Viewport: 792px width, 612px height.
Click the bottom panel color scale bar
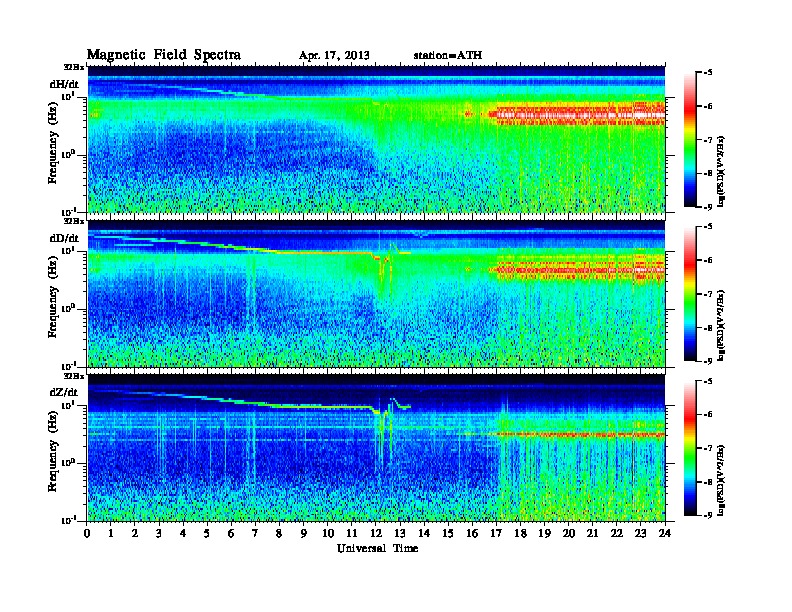point(690,448)
